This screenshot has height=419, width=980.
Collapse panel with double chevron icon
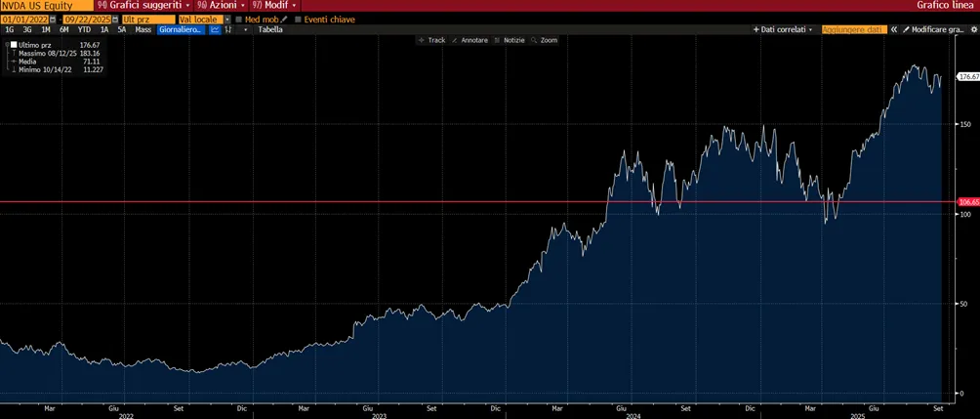click(x=894, y=29)
